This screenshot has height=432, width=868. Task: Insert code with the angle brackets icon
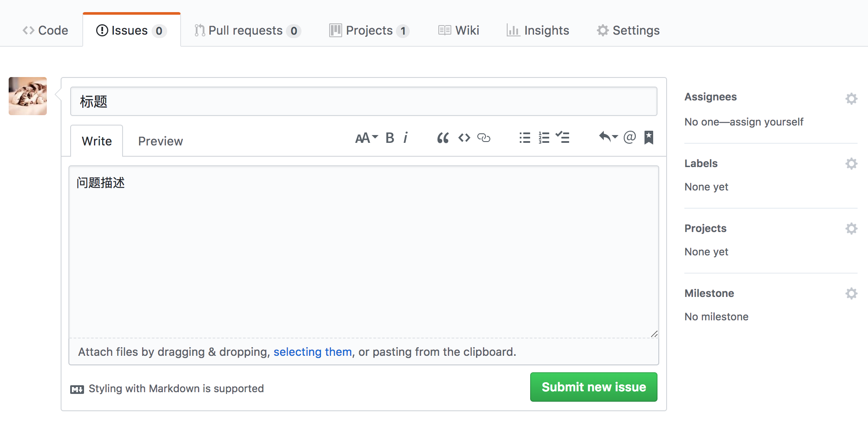pos(464,138)
